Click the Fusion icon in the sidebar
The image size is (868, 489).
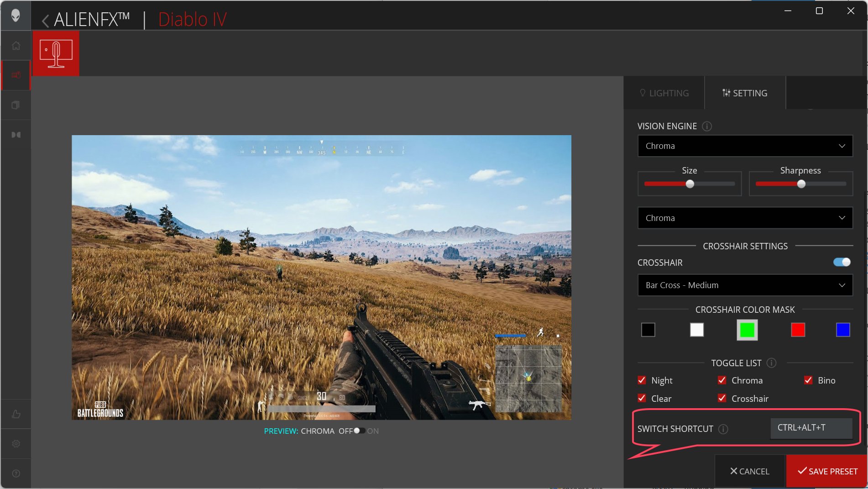click(x=16, y=135)
